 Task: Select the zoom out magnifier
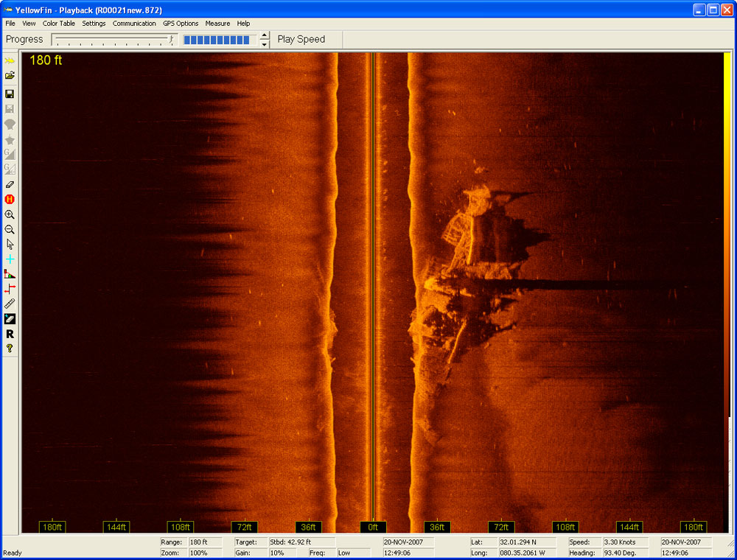click(10, 229)
